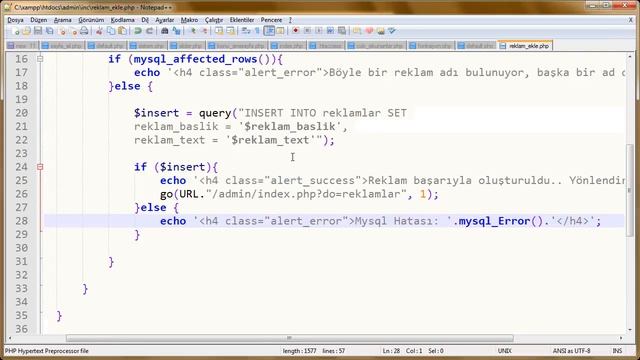Click Ln : 28 status entry
The width and height of the screenshot is (640, 360).
391,351
